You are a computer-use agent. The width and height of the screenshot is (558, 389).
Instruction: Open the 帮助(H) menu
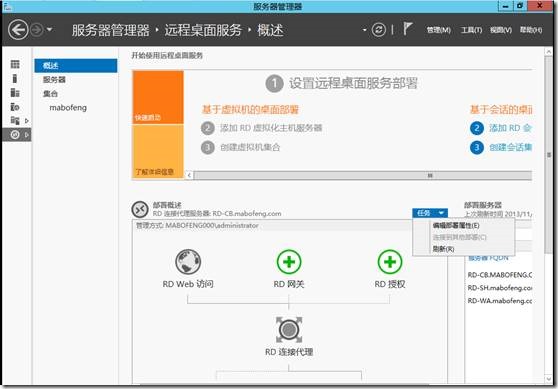[531, 30]
